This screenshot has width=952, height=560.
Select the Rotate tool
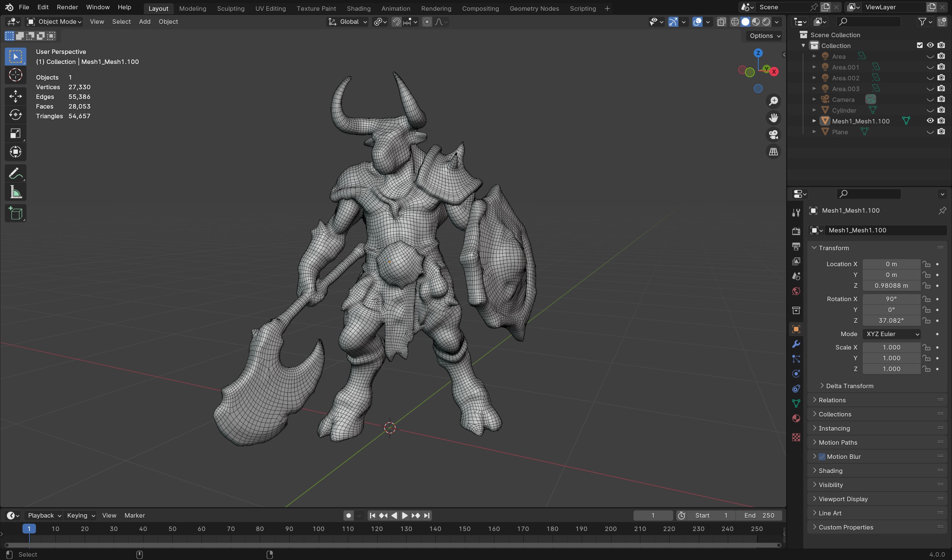(x=16, y=115)
